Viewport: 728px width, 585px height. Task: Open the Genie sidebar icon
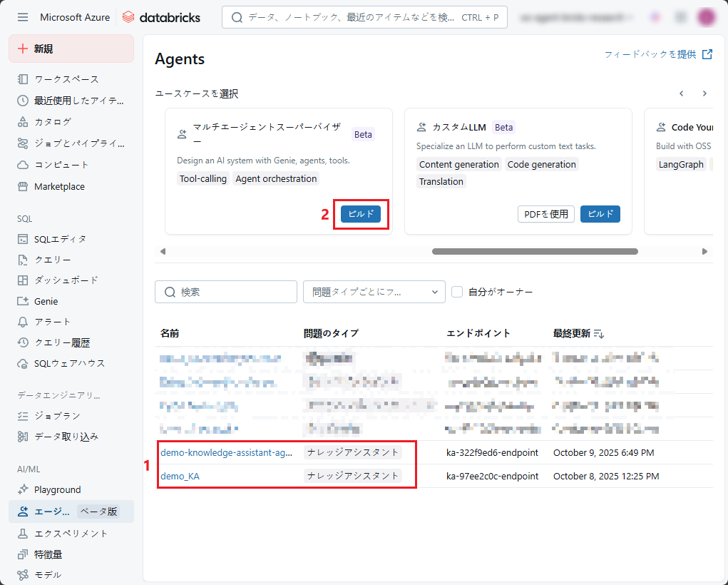pos(23,301)
